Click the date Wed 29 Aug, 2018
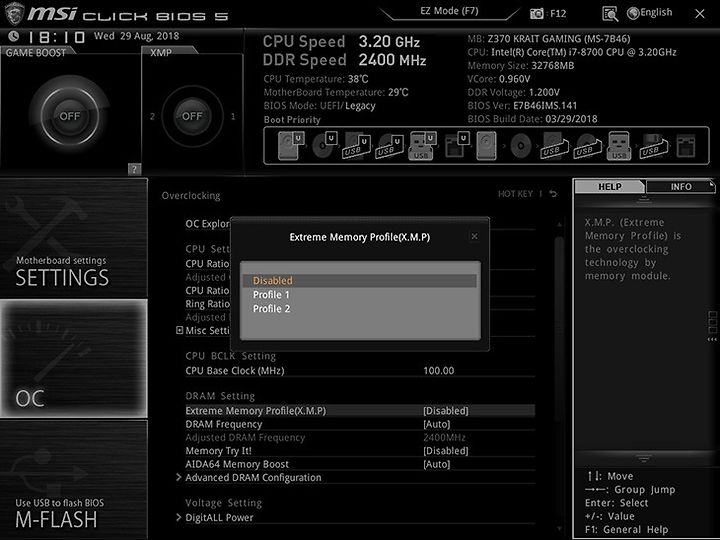Screen dimensions: 720x540 [136, 36]
